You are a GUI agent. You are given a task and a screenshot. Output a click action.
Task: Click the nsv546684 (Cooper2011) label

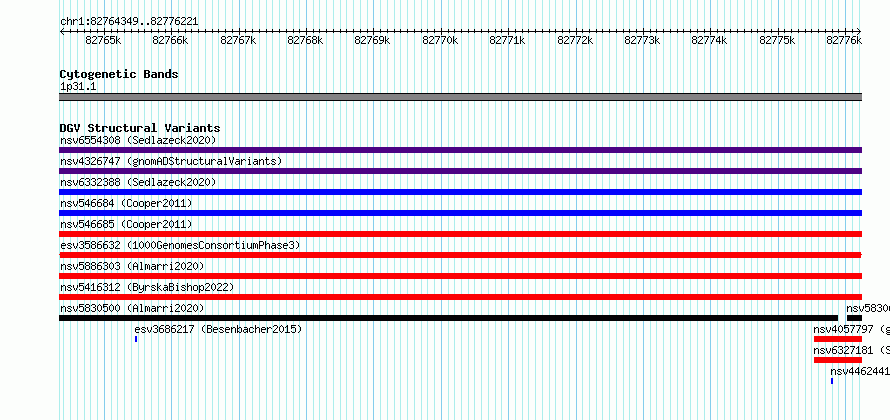pyautogui.click(x=126, y=203)
